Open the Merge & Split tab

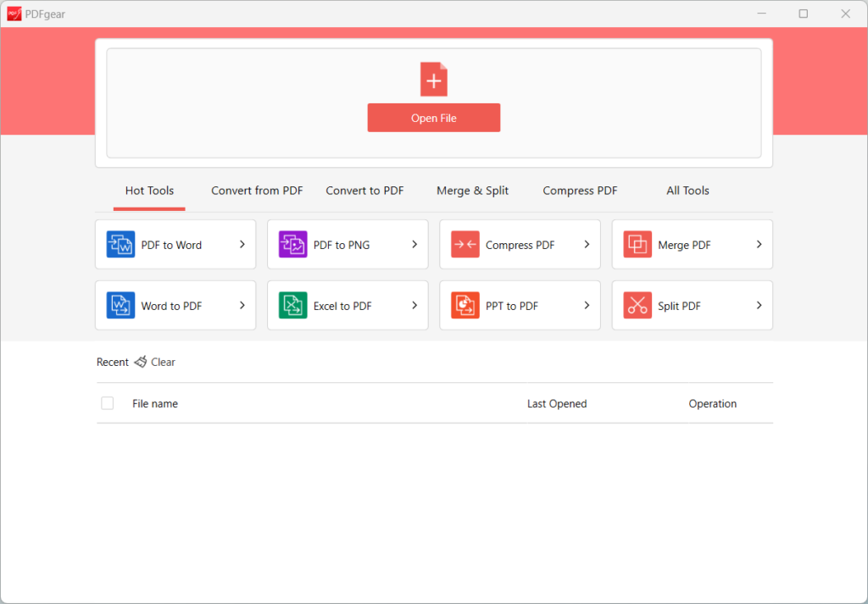coord(472,191)
